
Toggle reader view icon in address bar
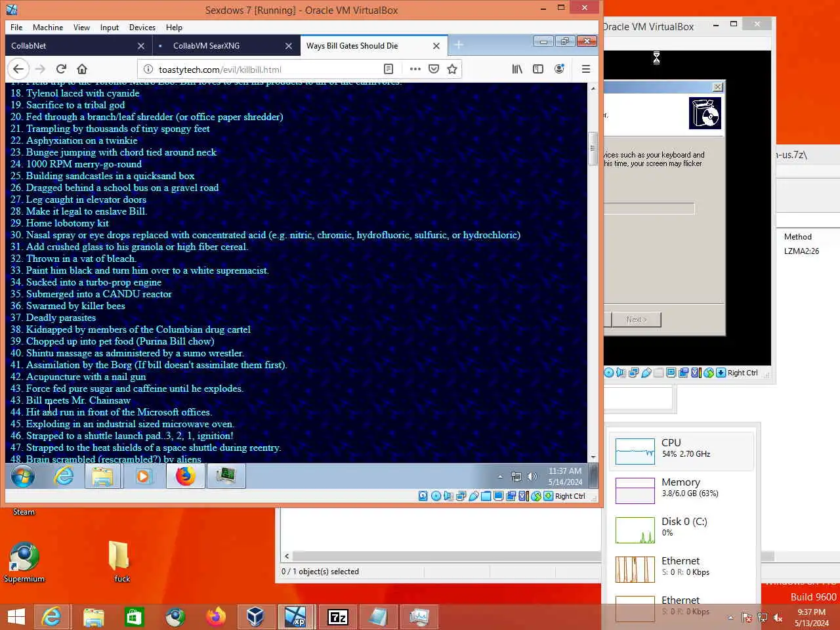click(388, 69)
